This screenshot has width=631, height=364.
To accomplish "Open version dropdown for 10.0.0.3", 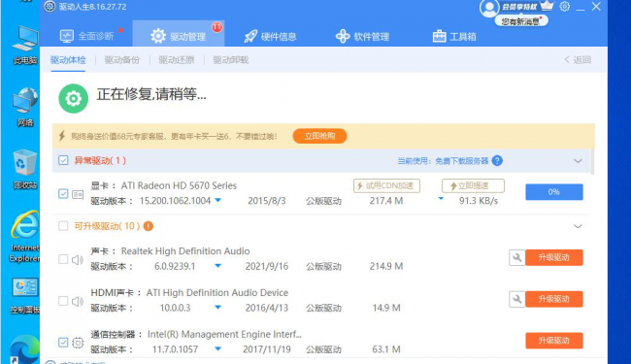I will pos(217,308).
